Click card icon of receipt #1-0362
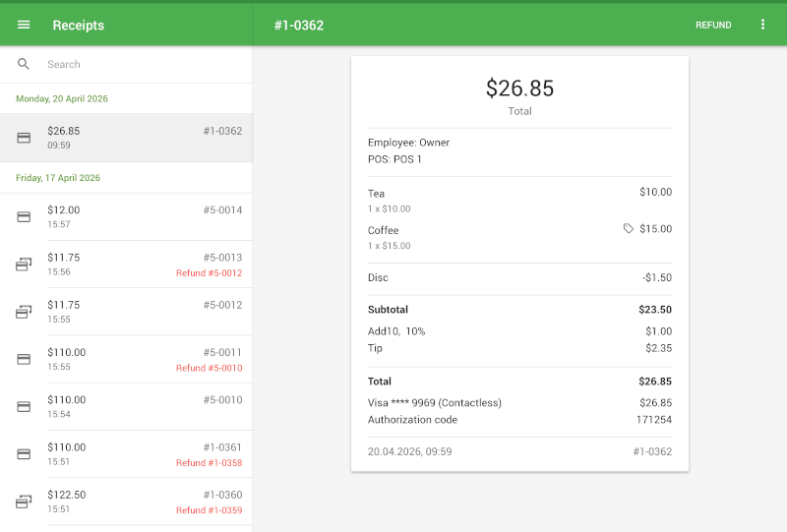Image resolution: width=787 pixels, height=532 pixels. point(24,138)
